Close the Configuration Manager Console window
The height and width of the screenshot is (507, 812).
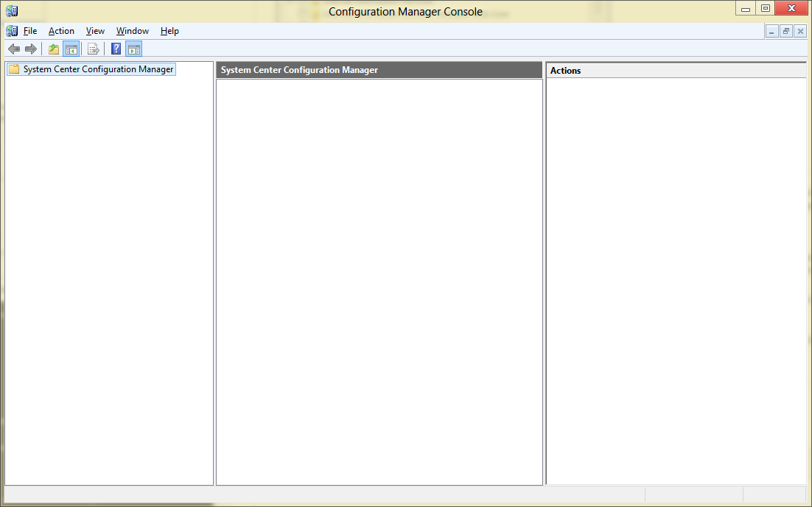point(791,8)
